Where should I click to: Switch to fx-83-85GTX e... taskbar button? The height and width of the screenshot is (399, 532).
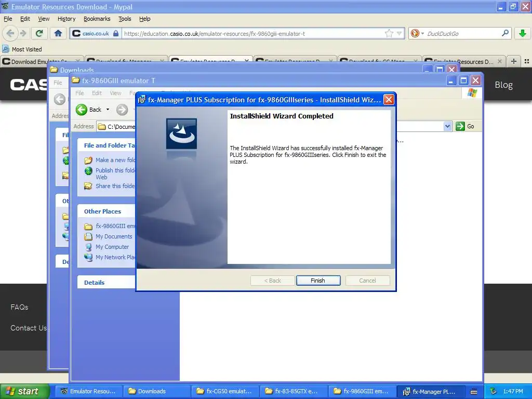click(294, 391)
